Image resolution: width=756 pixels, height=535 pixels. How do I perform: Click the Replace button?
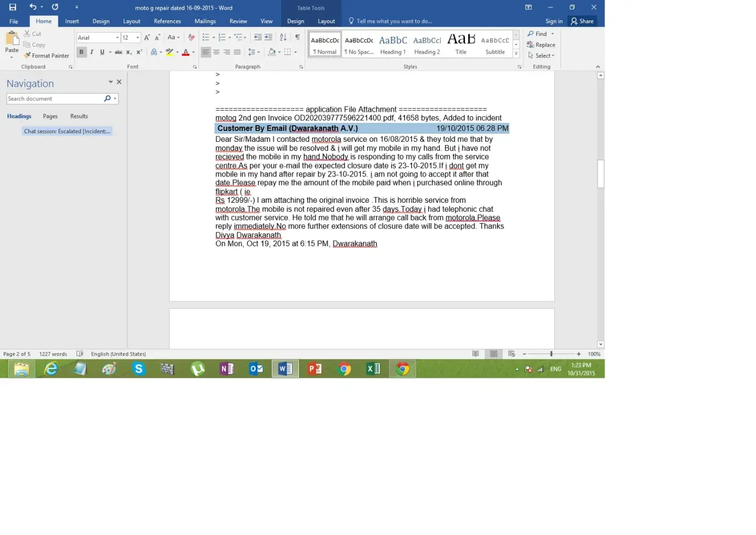541,45
